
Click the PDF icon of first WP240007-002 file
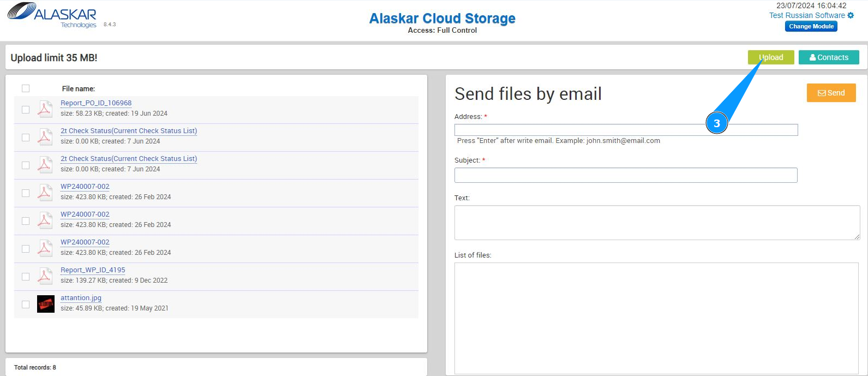[45, 192]
